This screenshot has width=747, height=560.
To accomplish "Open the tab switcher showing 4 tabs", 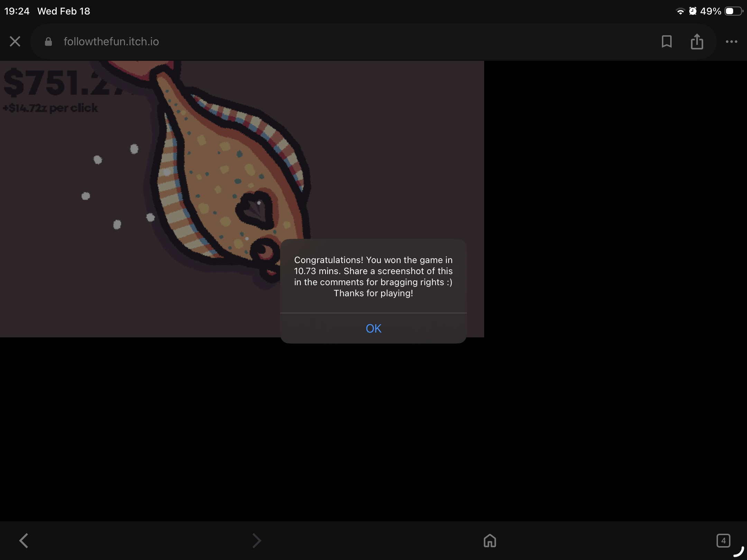I will coord(723,540).
